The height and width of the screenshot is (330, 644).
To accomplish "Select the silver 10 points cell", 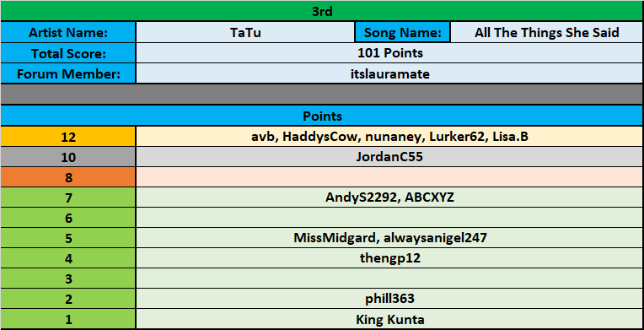I will (x=68, y=157).
